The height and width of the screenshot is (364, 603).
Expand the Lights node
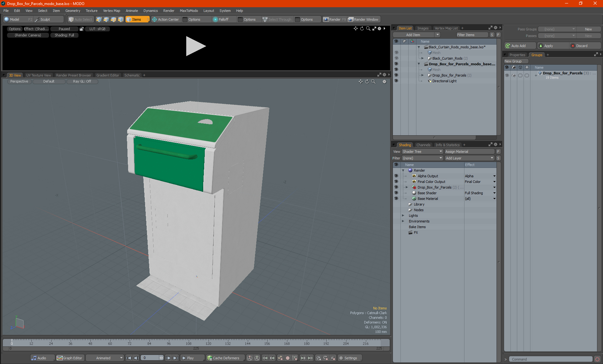403,216
